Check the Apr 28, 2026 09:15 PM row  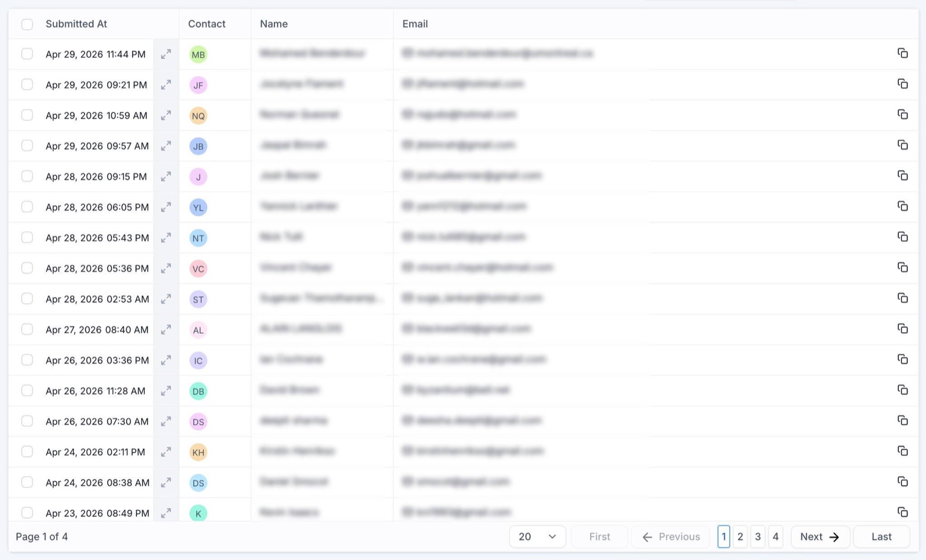pyautogui.click(x=27, y=176)
